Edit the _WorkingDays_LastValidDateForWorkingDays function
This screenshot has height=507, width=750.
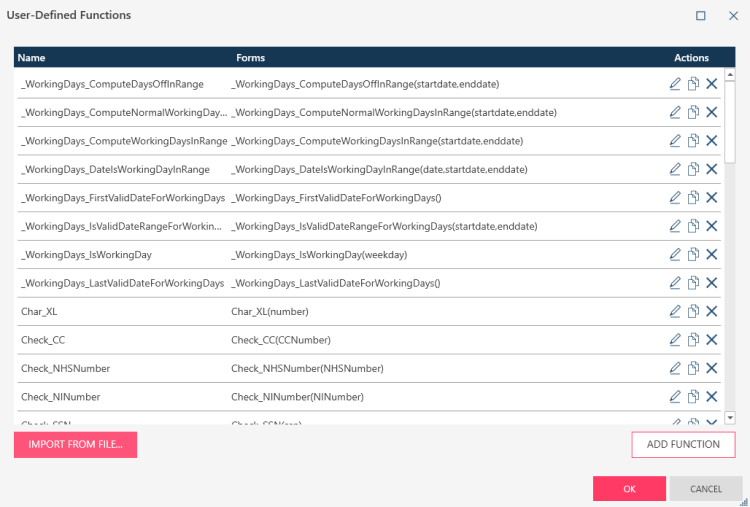click(675, 283)
